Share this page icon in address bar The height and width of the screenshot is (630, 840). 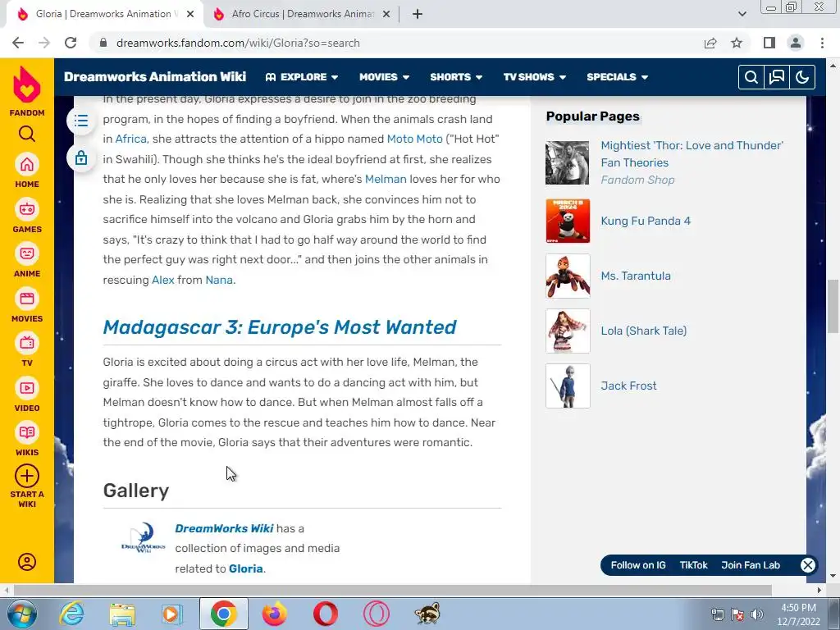pos(710,43)
